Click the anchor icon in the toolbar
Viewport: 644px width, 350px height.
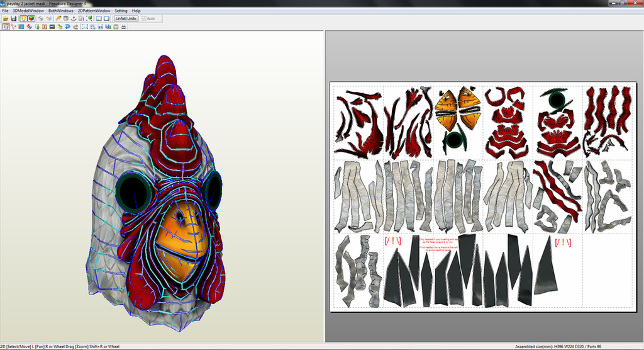(x=74, y=18)
